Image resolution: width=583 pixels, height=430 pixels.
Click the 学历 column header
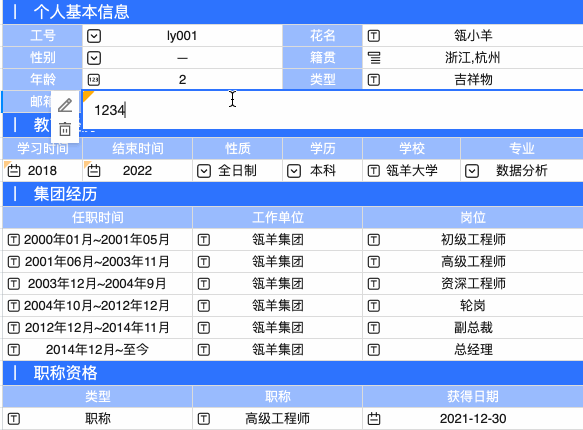pyautogui.click(x=322, y=149)
